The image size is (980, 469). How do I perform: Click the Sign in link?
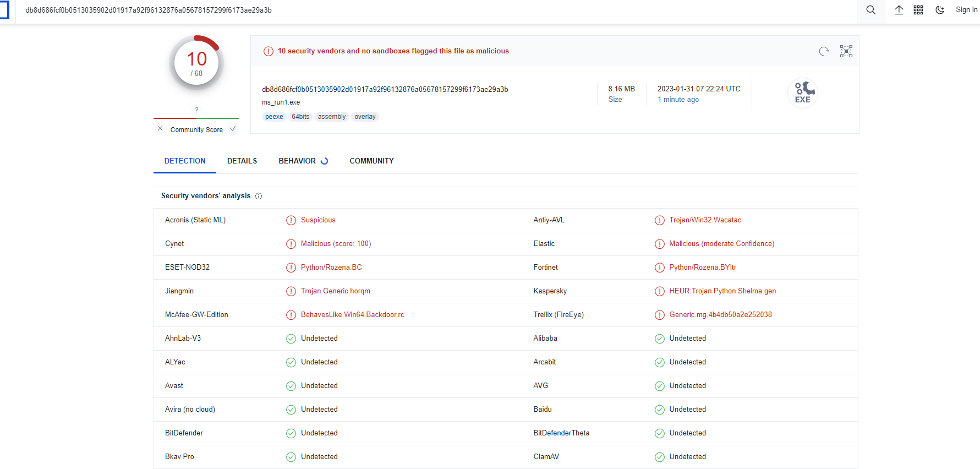coord(966,10)
